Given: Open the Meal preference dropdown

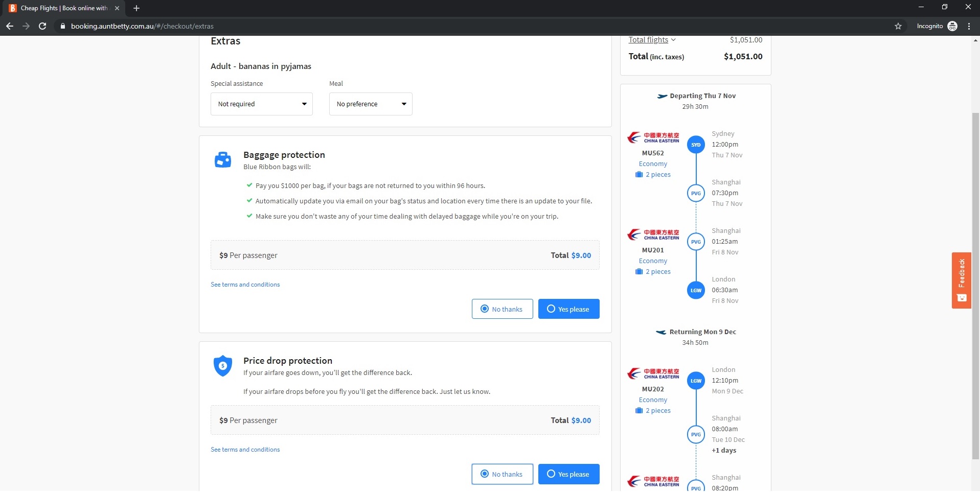Looking at the screenshot, I should point(371,104).
